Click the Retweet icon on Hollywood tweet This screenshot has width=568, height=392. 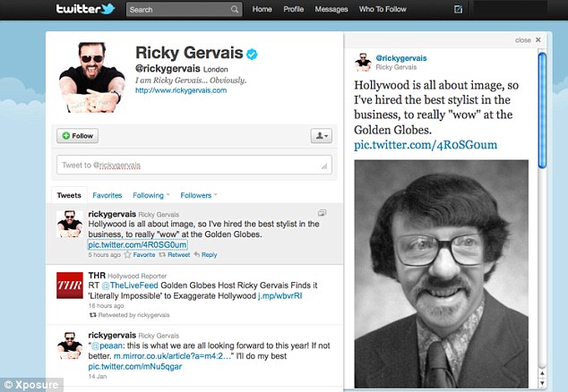[162, 255]
